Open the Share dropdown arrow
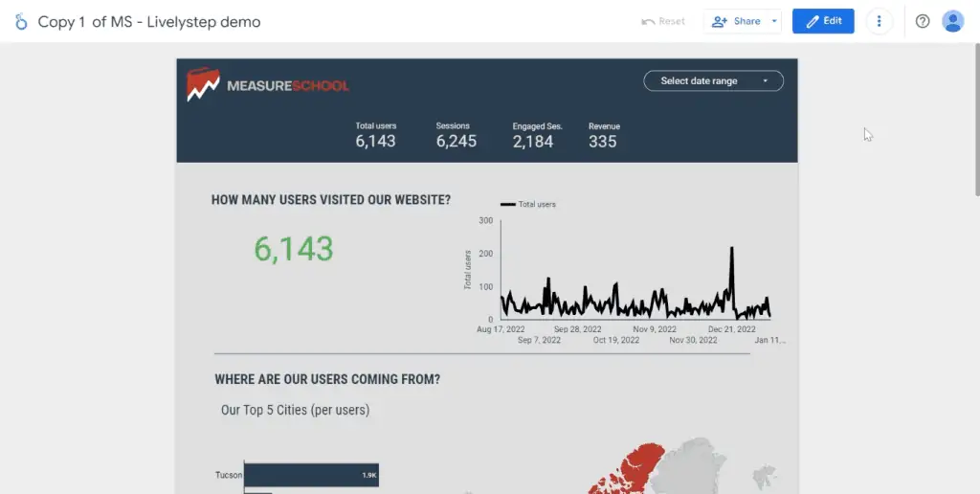Screen dimensions: 980x494 774,21
